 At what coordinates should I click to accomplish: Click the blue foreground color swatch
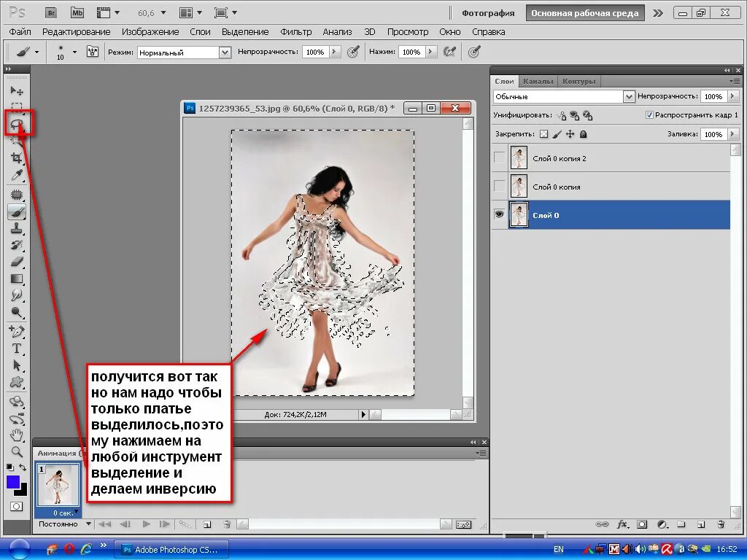tap(13, 482)
